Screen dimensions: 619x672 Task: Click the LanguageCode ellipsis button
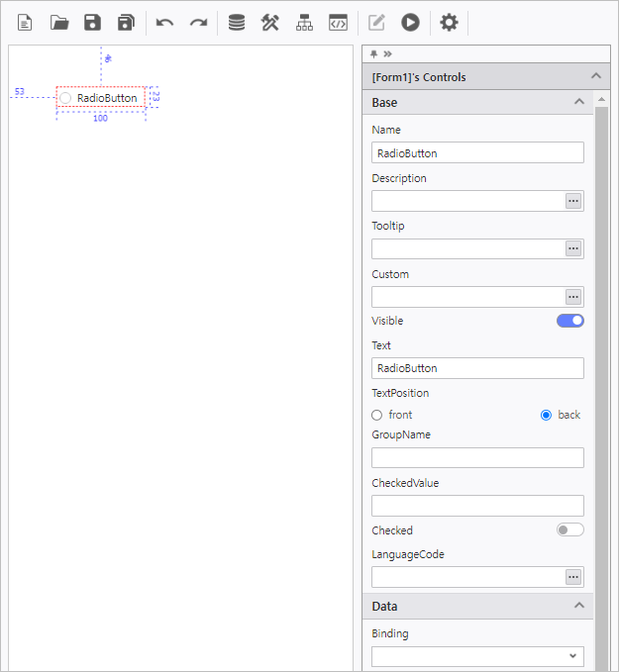(573, 577)
